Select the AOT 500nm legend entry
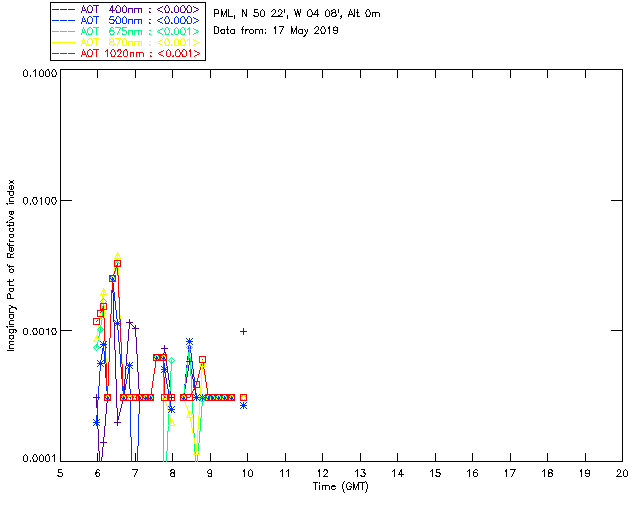The image size is (640, 512). coord(126,20)
